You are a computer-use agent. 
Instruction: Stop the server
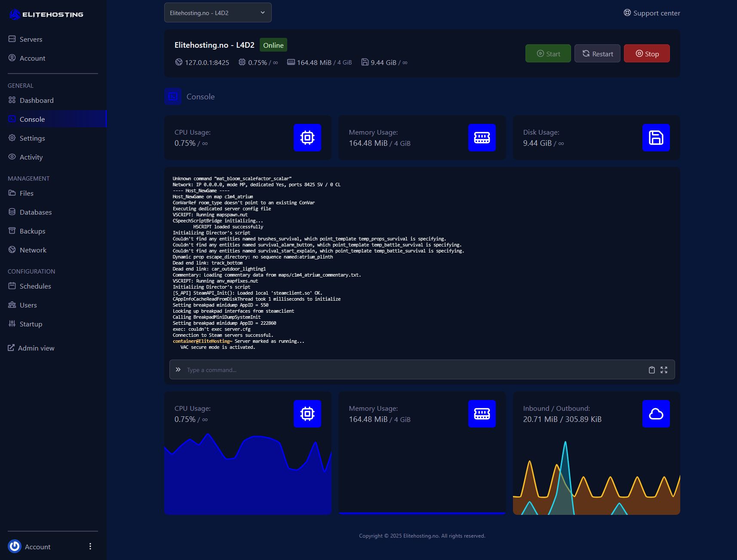tap(647, 53)
